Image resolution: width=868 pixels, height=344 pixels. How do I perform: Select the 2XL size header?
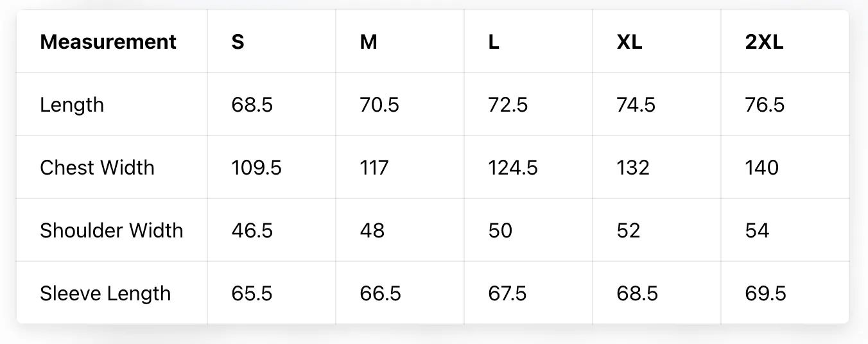(764, 42)
